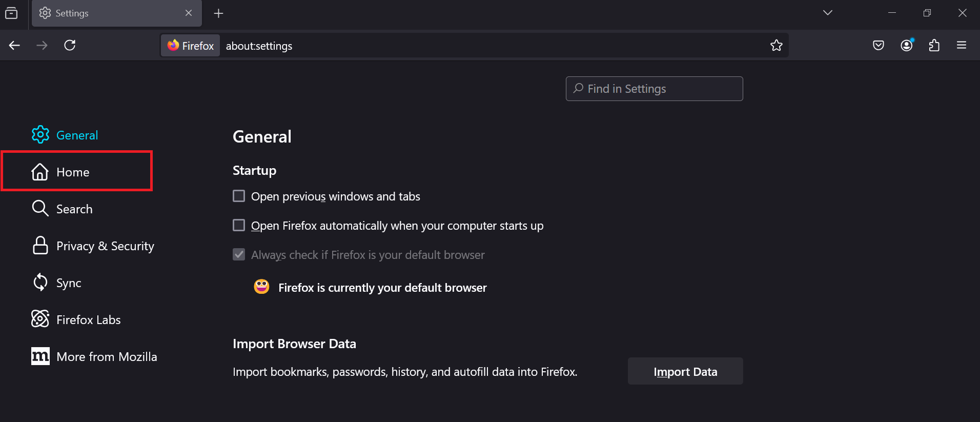980x422 pixels.
Task: Click the Home house icon in sidebar
Action: tap(40, 172)
